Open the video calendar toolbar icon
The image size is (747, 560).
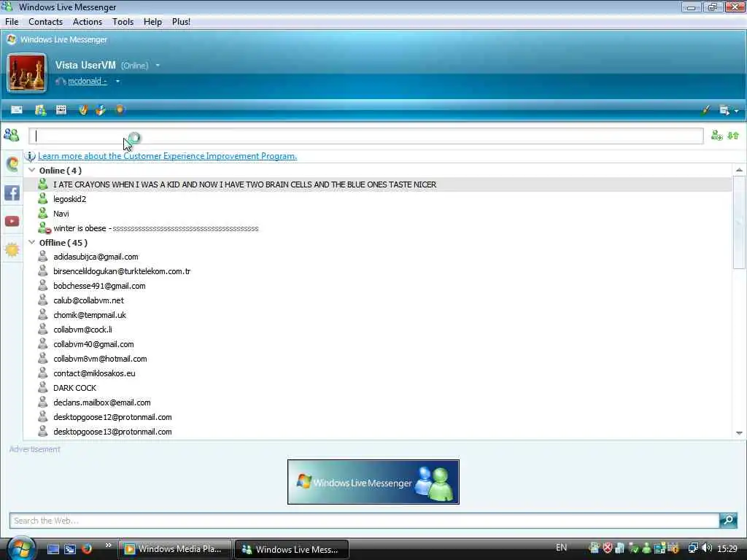point(61,110)
